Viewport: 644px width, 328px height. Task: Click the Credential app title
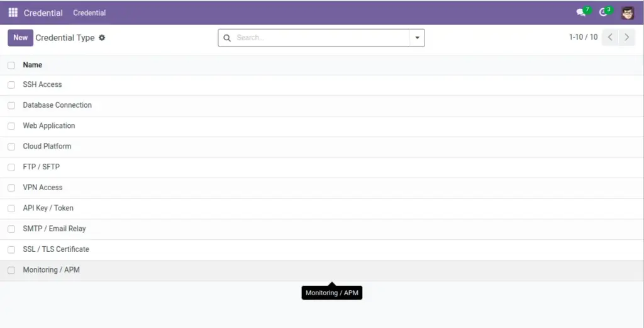click(x=43, y=13)
